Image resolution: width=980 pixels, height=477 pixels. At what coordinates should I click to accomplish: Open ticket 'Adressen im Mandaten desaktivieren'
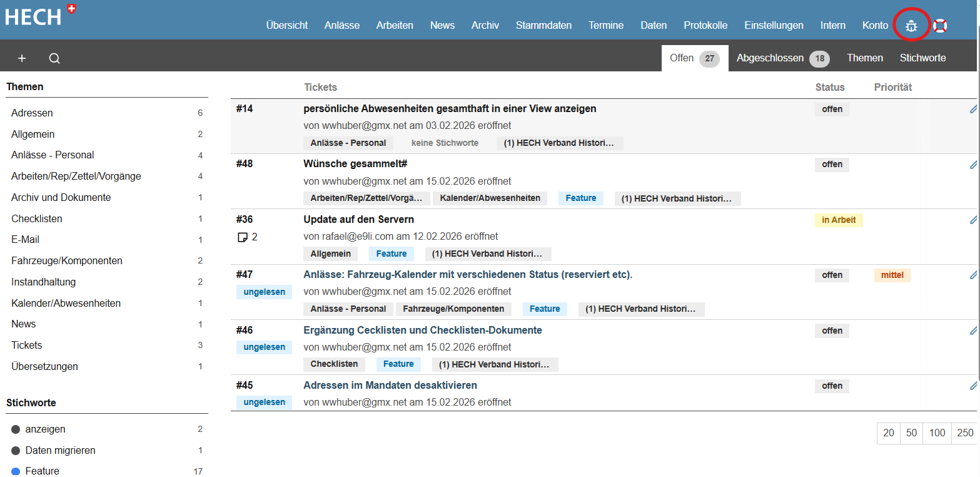pyautogui.click(x=390, y=386)
